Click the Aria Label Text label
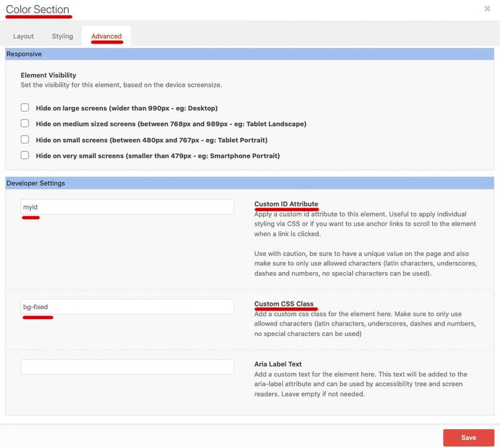This screenshot has width=500, height=448. click(x=278, y=364)
